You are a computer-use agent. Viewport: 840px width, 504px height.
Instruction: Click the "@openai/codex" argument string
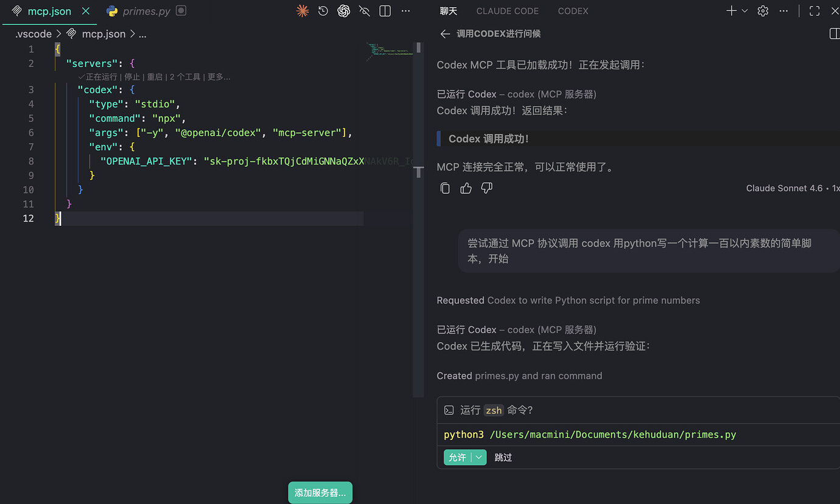click(x=218, y=133)
